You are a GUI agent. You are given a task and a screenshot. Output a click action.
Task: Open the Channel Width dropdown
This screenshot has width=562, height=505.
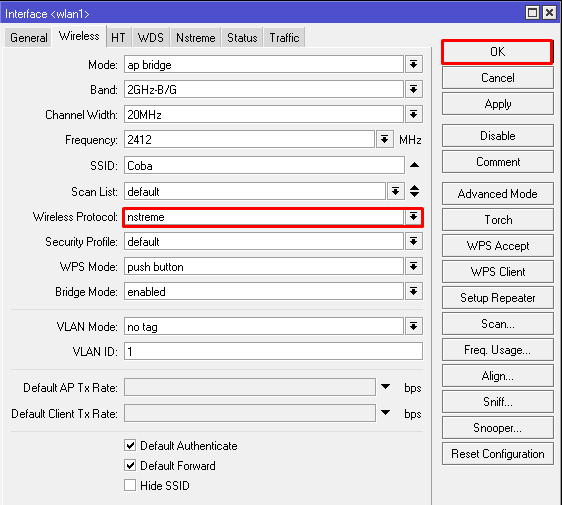414,114
